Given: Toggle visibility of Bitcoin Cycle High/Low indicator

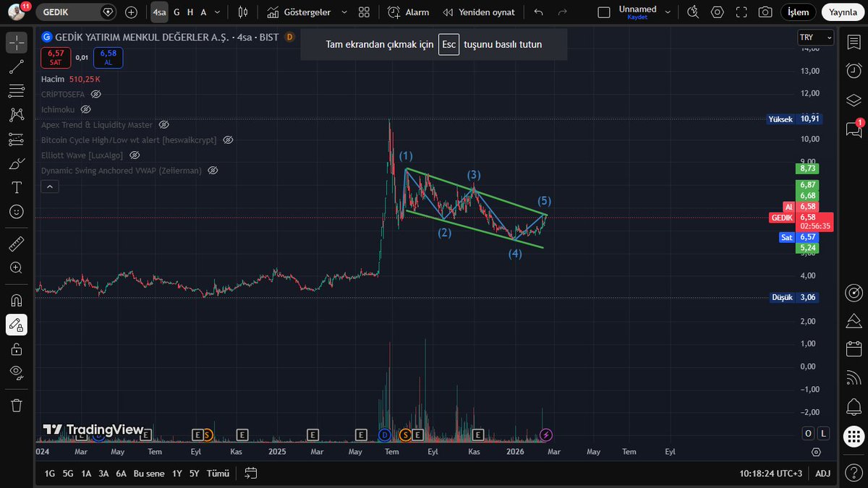Looking at the screenshot, I should (x=228, y=140).
